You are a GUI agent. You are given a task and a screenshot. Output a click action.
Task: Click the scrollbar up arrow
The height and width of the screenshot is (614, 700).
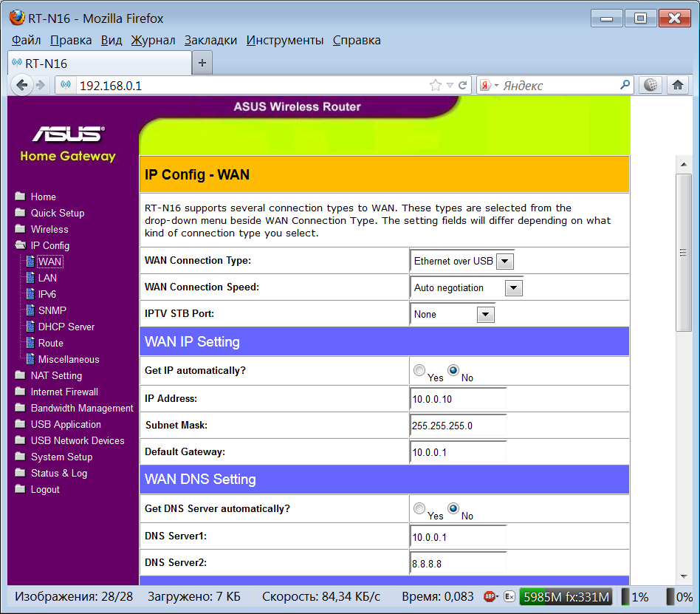point(684,165)
